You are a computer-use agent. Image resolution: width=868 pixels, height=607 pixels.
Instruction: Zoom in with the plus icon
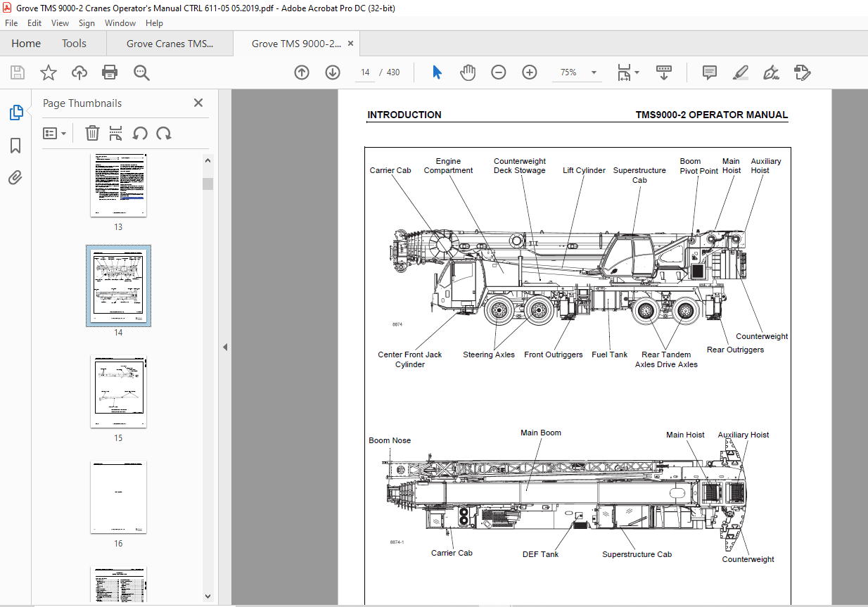(530, 72)
